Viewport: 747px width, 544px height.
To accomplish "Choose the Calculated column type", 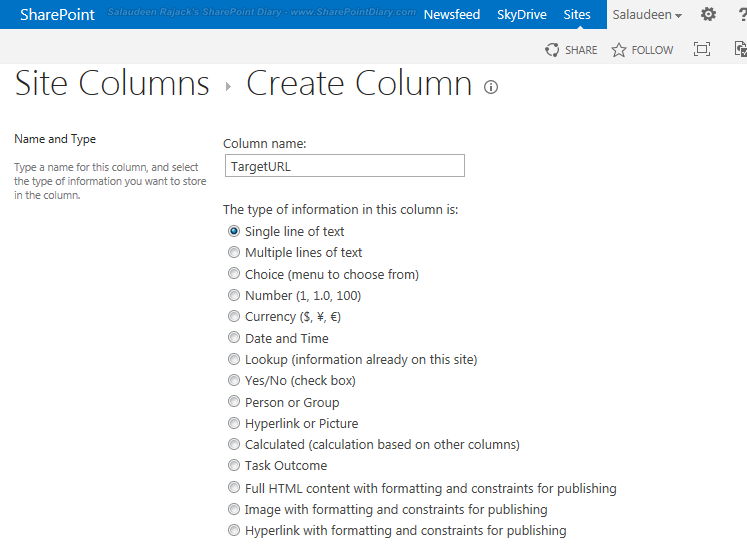I will (x=234, y=445).
